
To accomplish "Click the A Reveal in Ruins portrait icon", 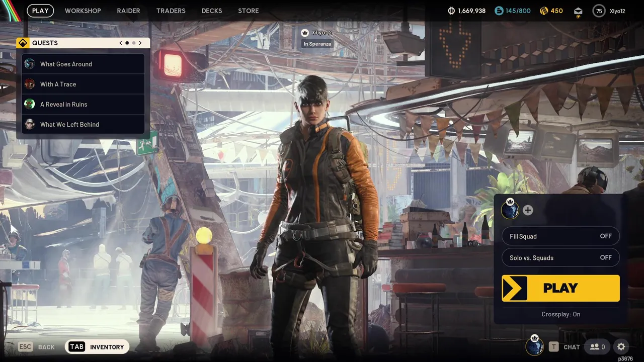I will click(30, 104).
